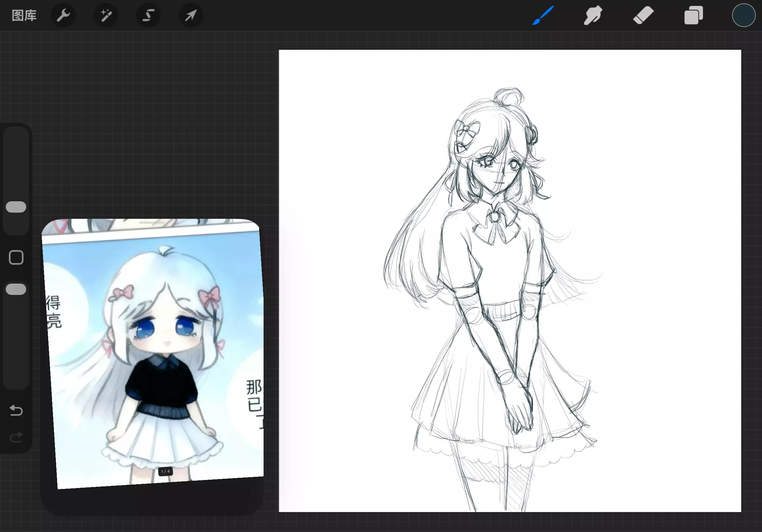762x532 pixels.
Task: Click the 1/4 page indicator badge
Action: (x=165, y=471)
